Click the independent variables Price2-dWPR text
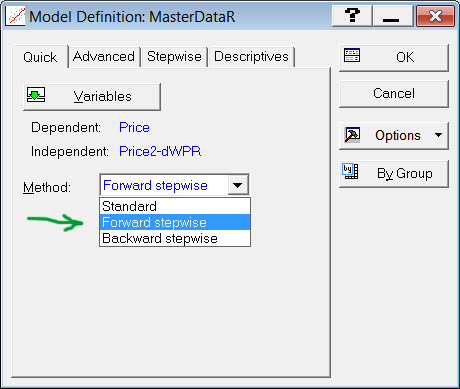460x389 pixels. [x=160, y=151]
